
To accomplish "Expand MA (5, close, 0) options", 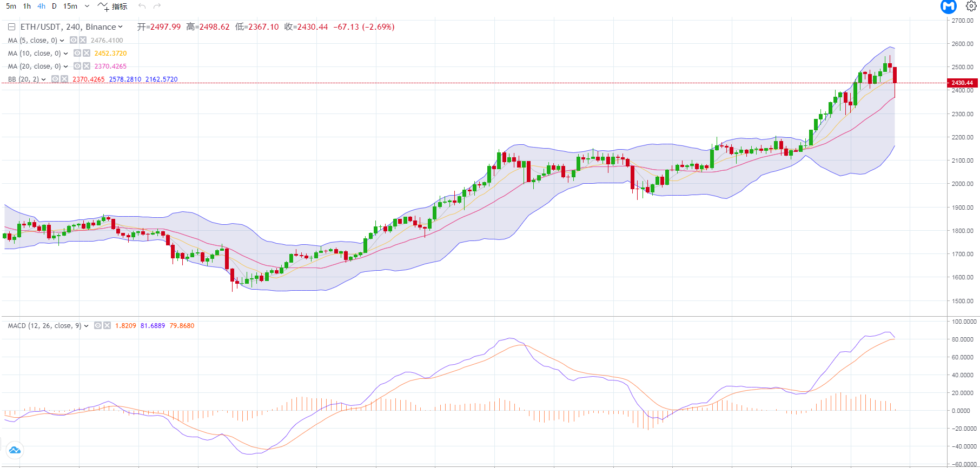I will pyautogui.click(x=62, y=41).
